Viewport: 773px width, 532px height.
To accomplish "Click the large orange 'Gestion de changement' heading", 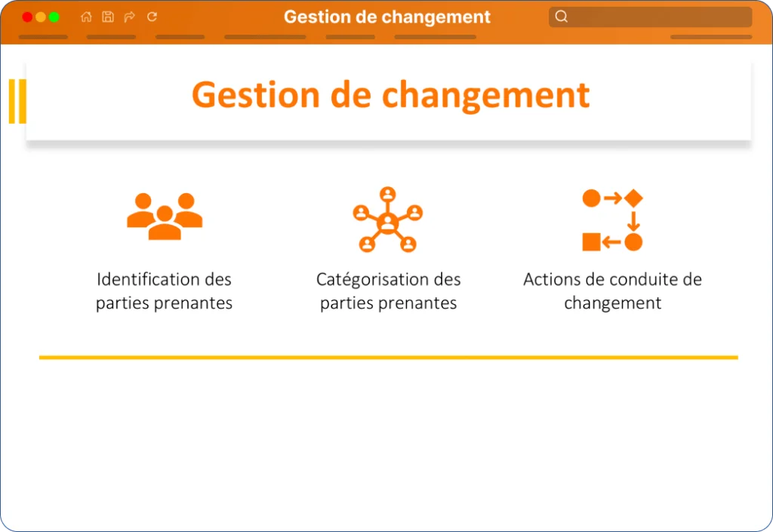I will tap(390, 95).
